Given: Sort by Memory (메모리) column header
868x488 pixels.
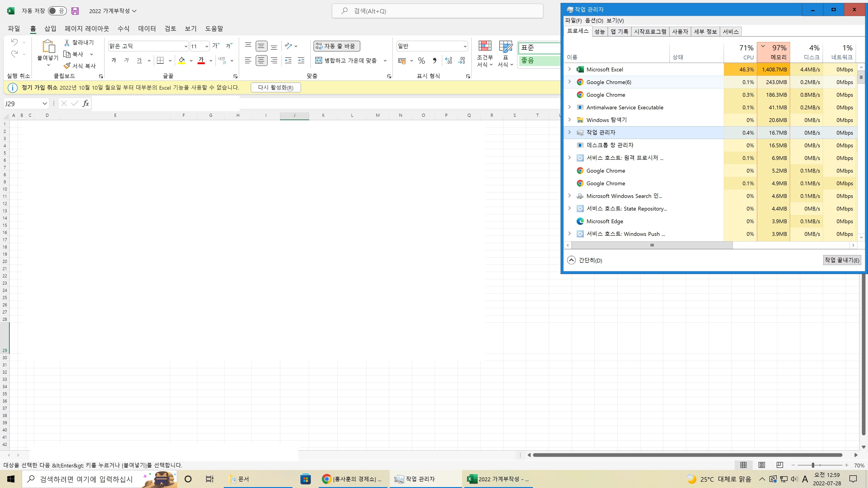Looking at the screenshot, I should 773,52.
